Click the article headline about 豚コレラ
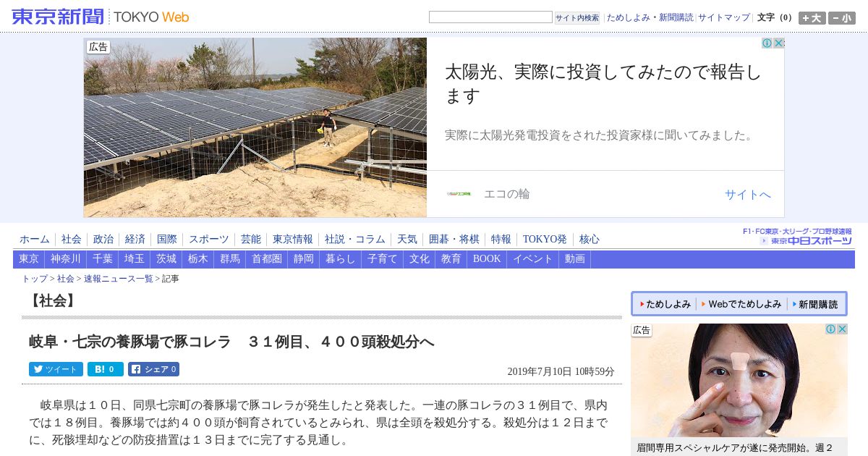The width and height of the screenshot is (868, 456). [x=231, y=342]
